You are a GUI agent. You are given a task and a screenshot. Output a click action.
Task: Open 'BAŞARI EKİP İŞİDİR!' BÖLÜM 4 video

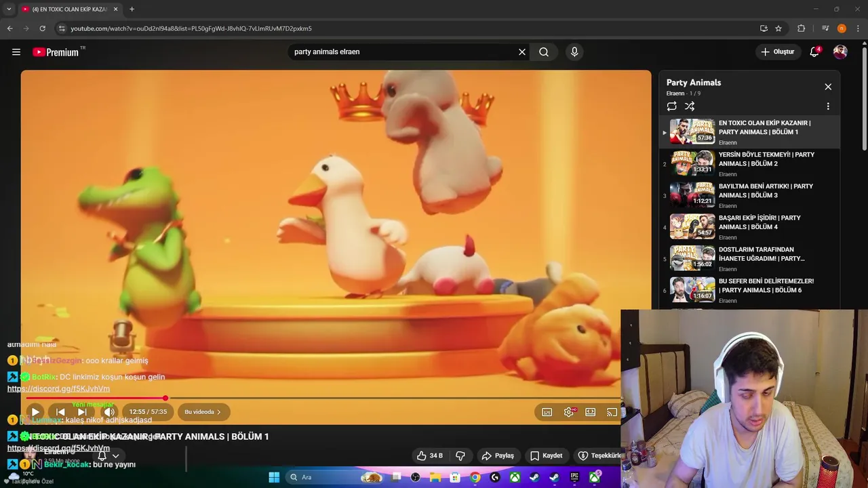pyautogui.click(x=750, y=227)
